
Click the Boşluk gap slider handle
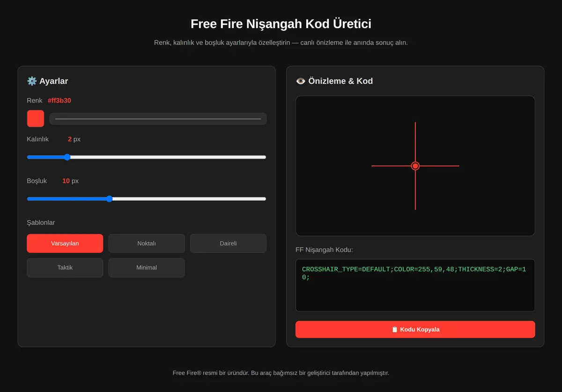109,199
